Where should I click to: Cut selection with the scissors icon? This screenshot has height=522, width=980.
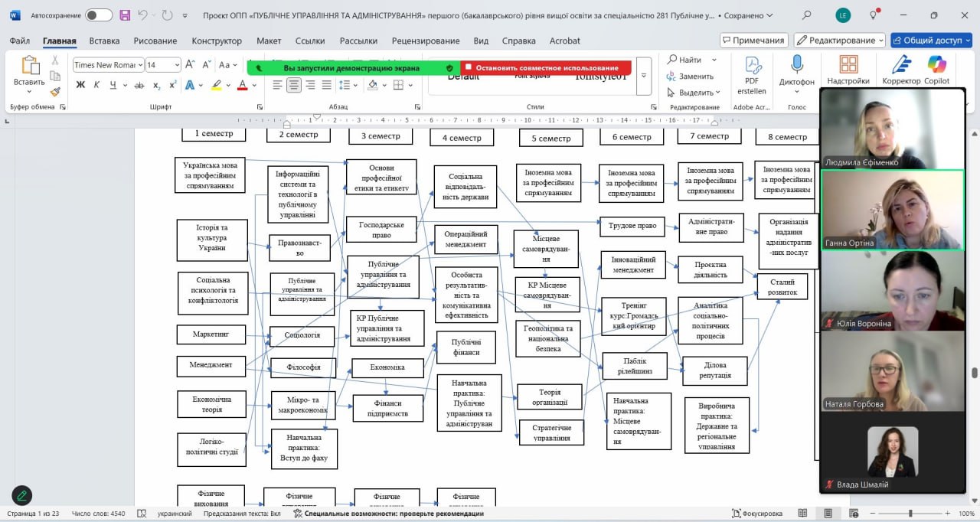(x=55, y=60)
